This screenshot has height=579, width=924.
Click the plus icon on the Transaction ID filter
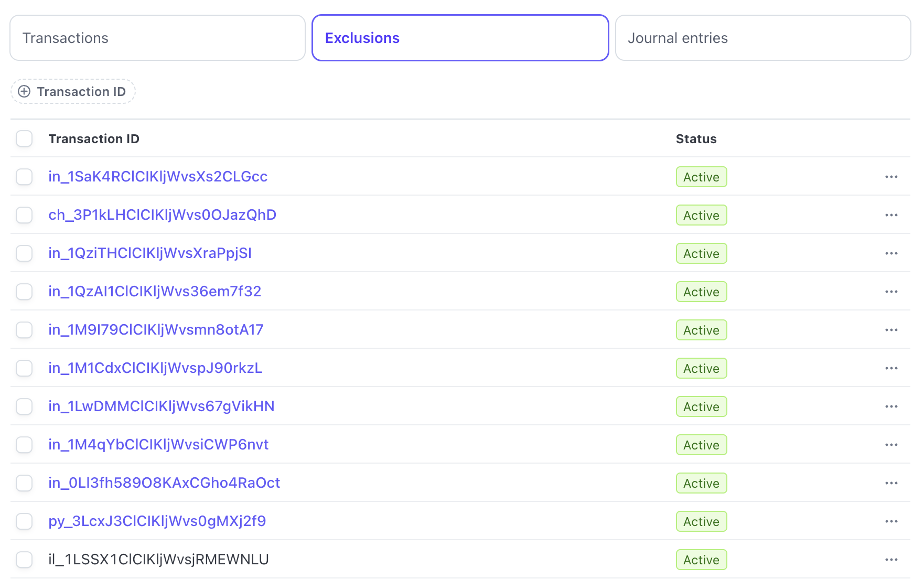click(x=24, y=91)
